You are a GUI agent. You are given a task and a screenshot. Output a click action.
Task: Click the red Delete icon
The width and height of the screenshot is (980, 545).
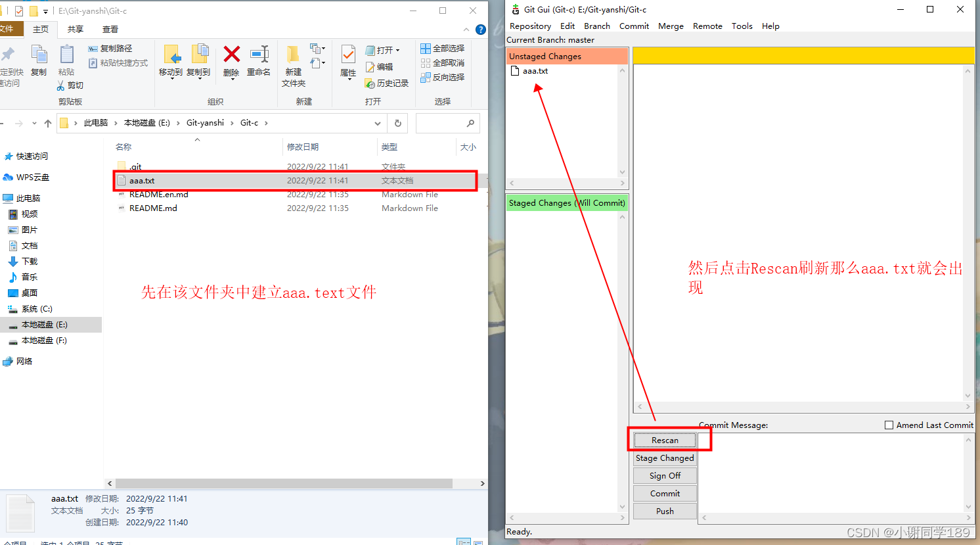pos(231,54)
